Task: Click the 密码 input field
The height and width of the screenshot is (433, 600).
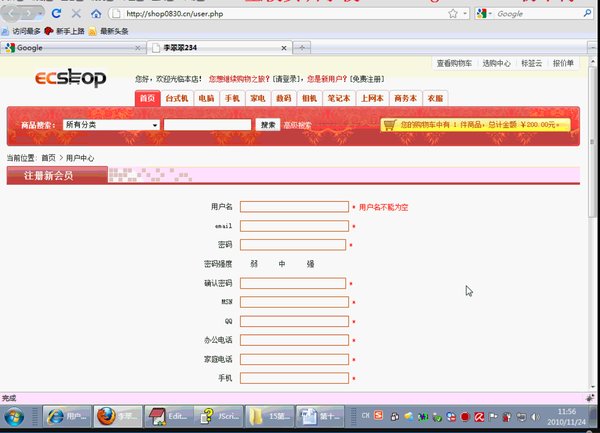Action: click(x=293, y=245)
